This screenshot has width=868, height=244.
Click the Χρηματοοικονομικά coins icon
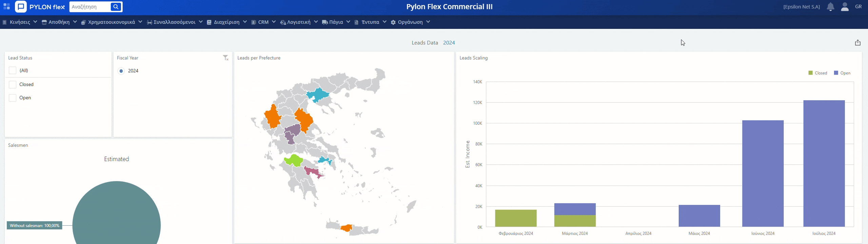point(83,22)
